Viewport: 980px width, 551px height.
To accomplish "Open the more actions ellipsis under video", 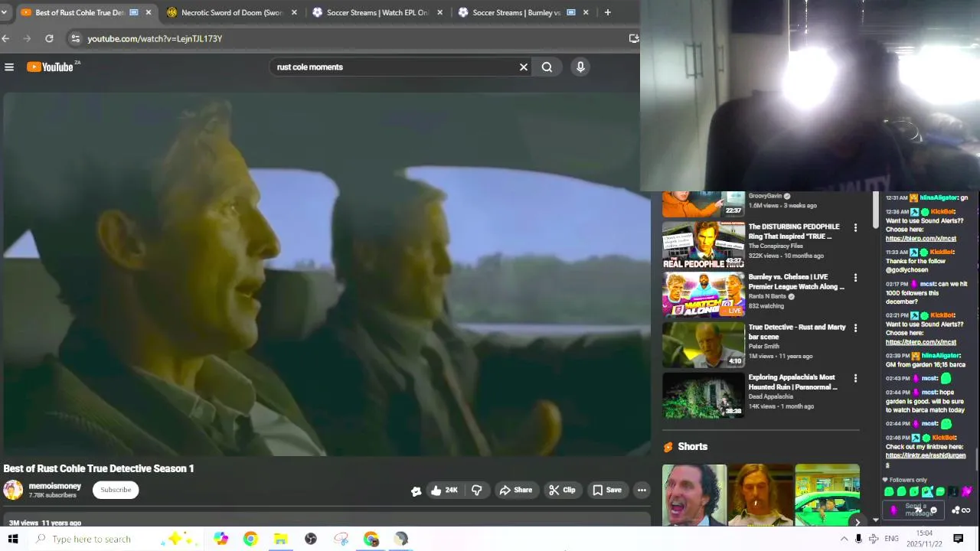I will tap(642, 490).
